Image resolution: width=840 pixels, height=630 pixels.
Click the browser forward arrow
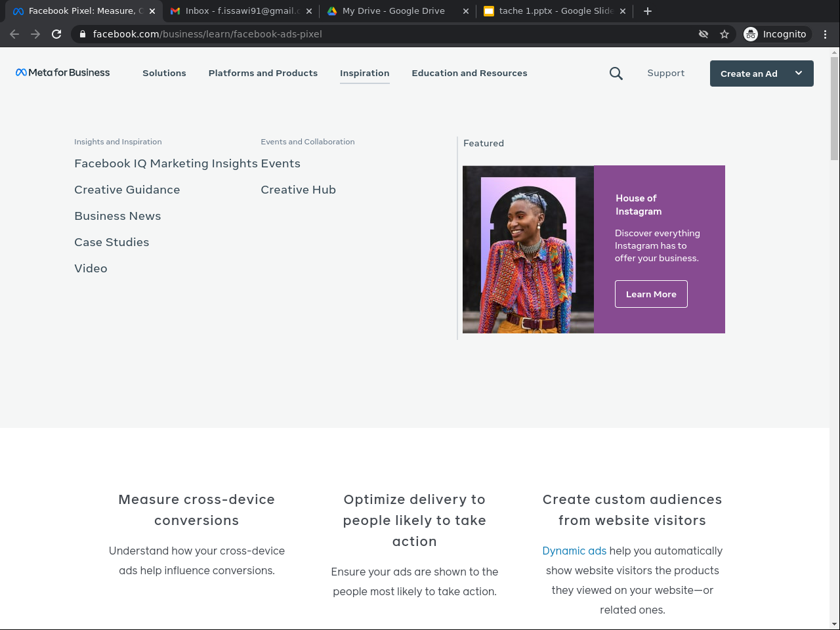coord(35,34)
